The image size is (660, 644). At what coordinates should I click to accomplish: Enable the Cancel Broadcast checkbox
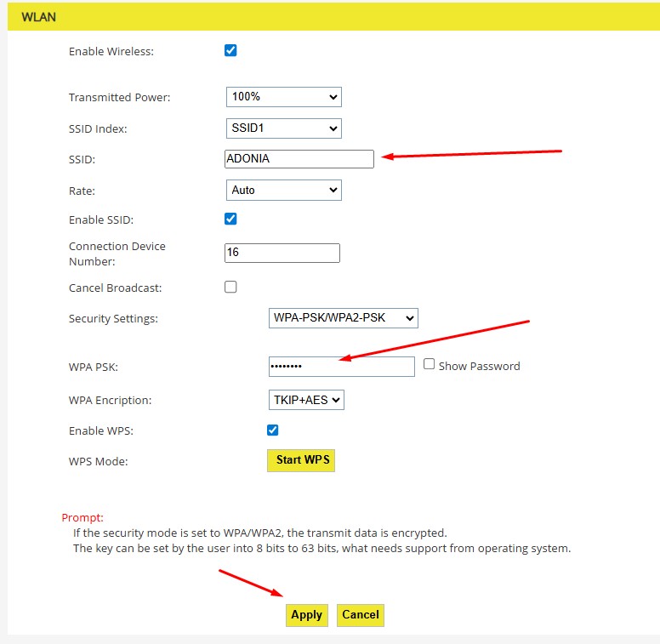[x=230, y=287]
